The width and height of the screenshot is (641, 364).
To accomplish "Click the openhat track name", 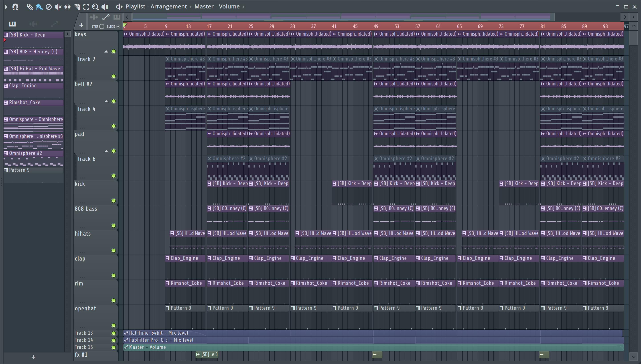I will [x=85, y=309].
